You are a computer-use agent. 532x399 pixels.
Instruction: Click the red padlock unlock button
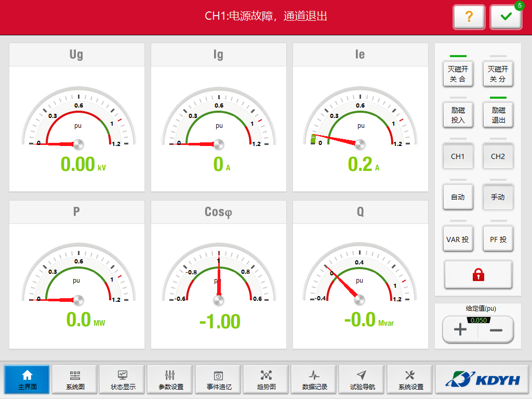pyautogui.click(x=478, y=275)
